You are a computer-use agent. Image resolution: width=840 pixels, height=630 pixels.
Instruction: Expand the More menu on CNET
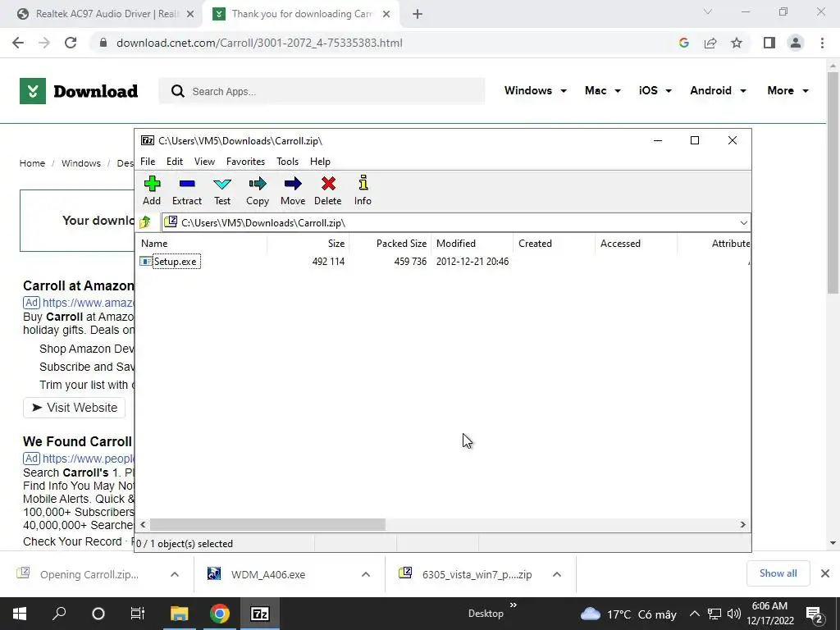(x=787, y=90)
